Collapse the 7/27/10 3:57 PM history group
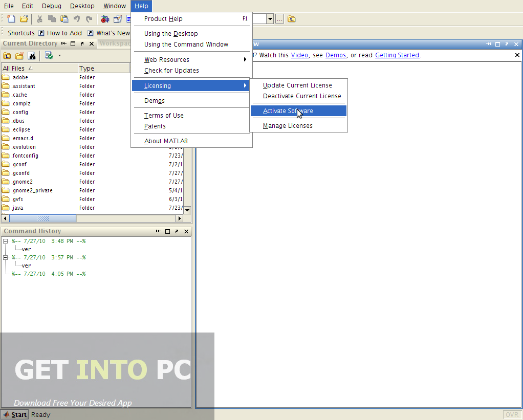This screenshot has width=523, height=420. 5,257
